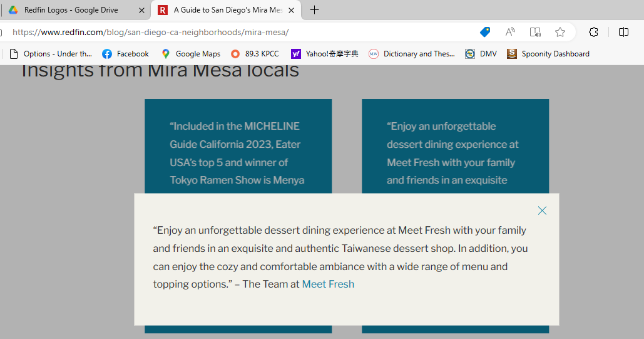Open the Spoonity Dashboard bookmark

coord(548,54)
